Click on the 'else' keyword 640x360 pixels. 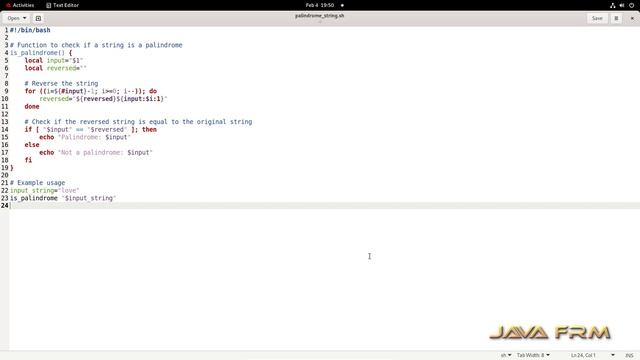(32, 145)
